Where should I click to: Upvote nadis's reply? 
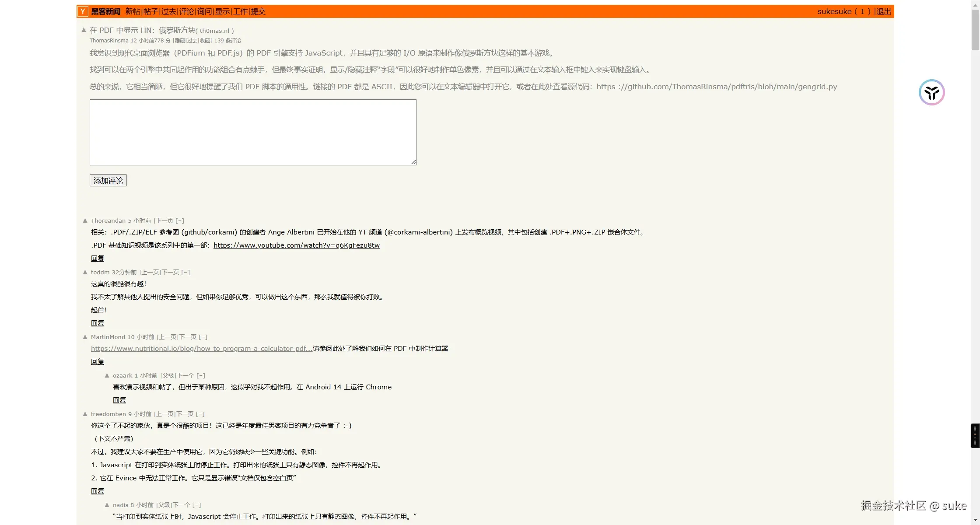point(107,505)
